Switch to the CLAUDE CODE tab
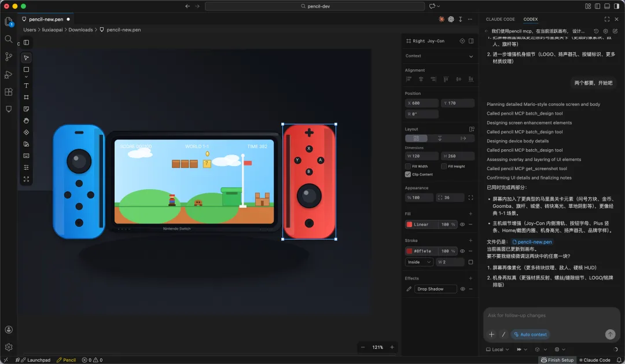 click(500, 19)
